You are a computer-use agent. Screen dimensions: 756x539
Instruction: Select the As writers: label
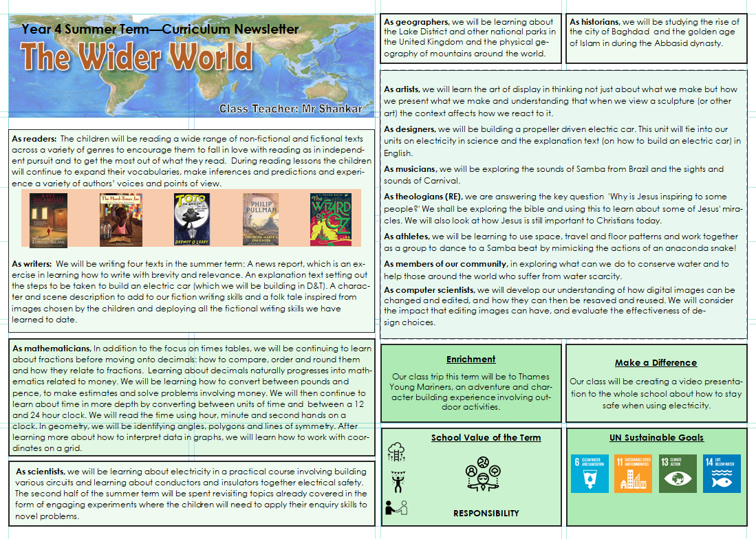click(32, 264)
